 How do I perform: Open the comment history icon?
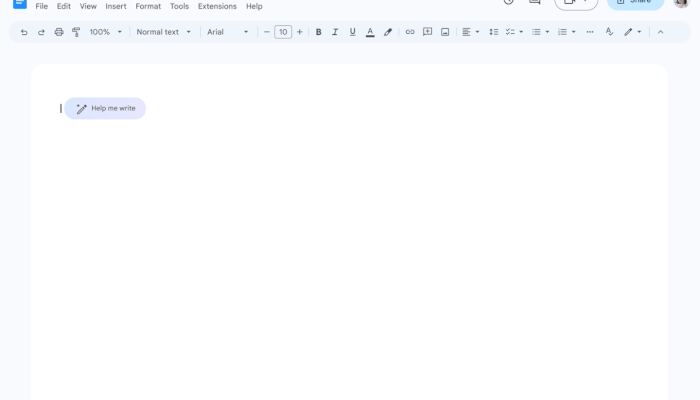tap(534, 2)
